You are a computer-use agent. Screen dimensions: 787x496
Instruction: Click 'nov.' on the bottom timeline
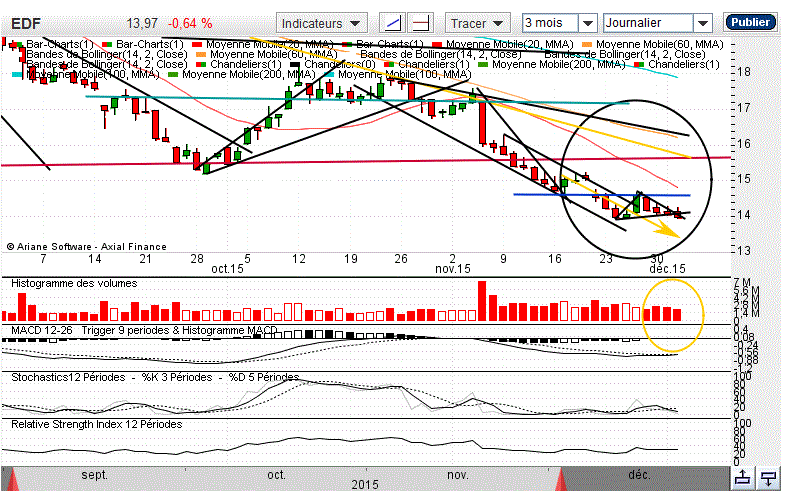coord(457,474)
